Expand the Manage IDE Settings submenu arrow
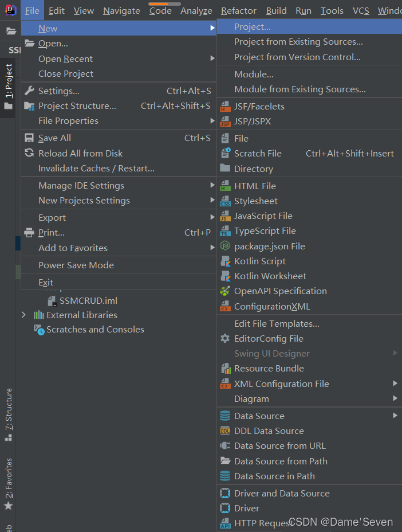This screenshot has width=402, height=532. pos(212,185)
